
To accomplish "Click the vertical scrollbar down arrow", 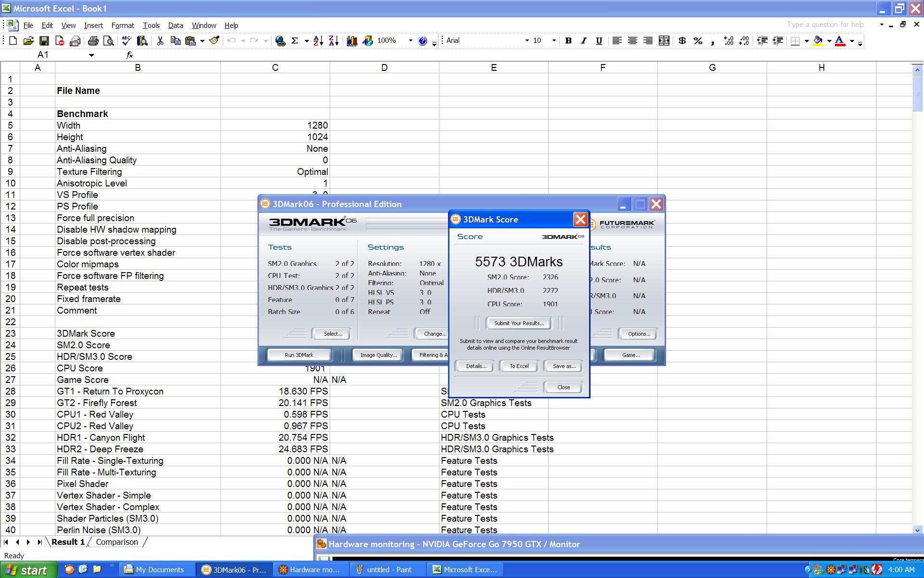I will click(x=917, y=530).
